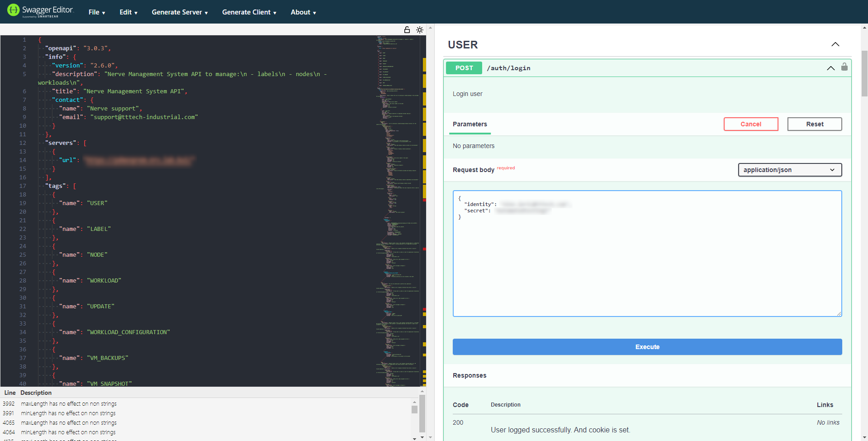Click the blue Execute button

pos(647,347)
